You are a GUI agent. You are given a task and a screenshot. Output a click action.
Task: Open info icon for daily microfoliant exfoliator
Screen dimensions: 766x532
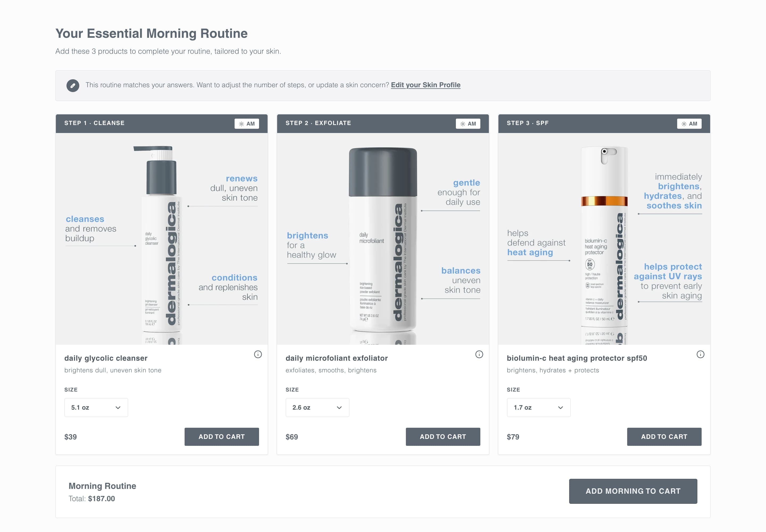(479, 354)
